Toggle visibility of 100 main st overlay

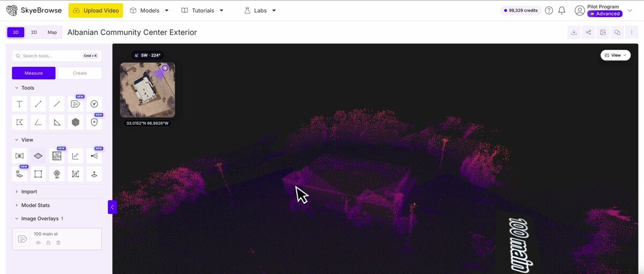(x=38, y=243)
